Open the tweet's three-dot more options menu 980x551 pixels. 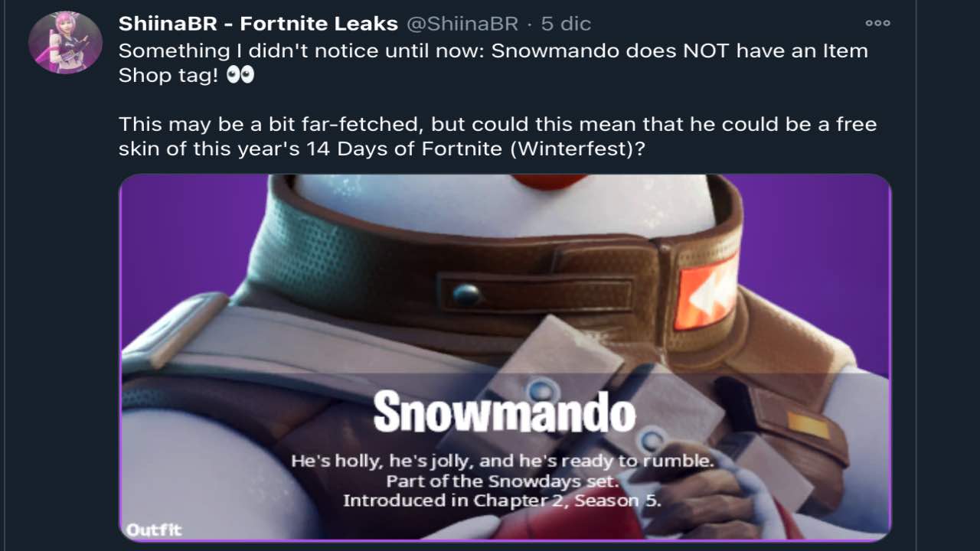(x=877, y=23)
